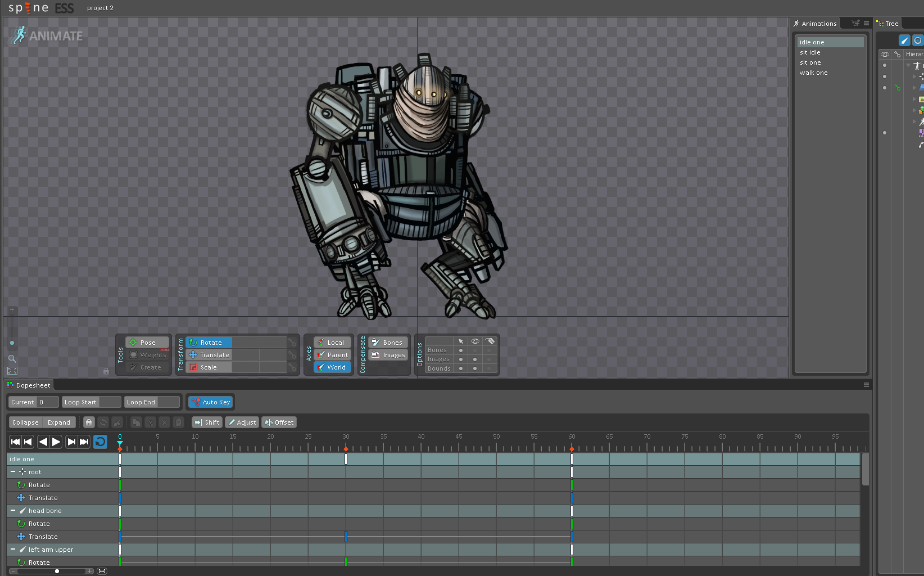Click the new animation icon in Animations panel
The width and height of the screenshot is (924, 576).
click(855, 24)
